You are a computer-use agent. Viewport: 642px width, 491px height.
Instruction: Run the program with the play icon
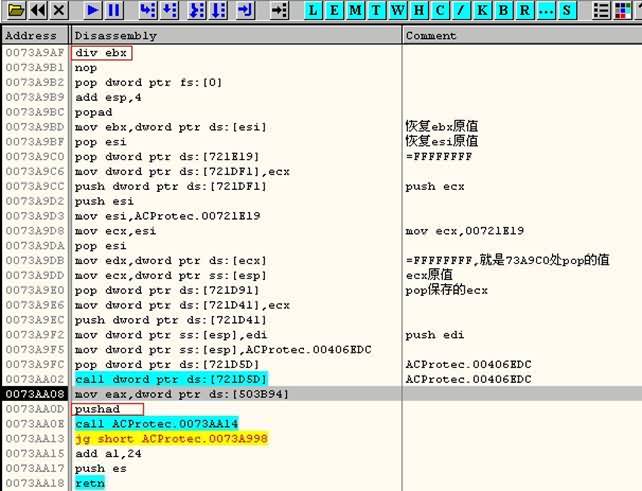point(92,10)
